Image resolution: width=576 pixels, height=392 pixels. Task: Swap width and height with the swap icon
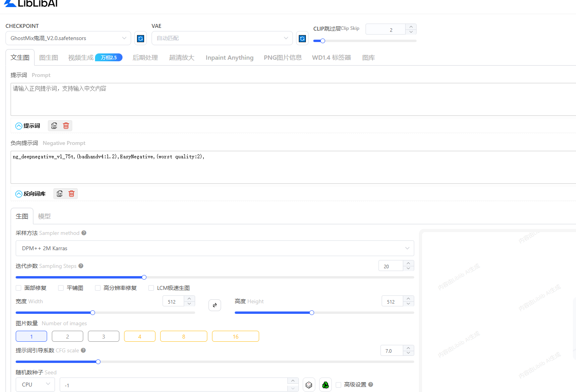coord(215,305)
